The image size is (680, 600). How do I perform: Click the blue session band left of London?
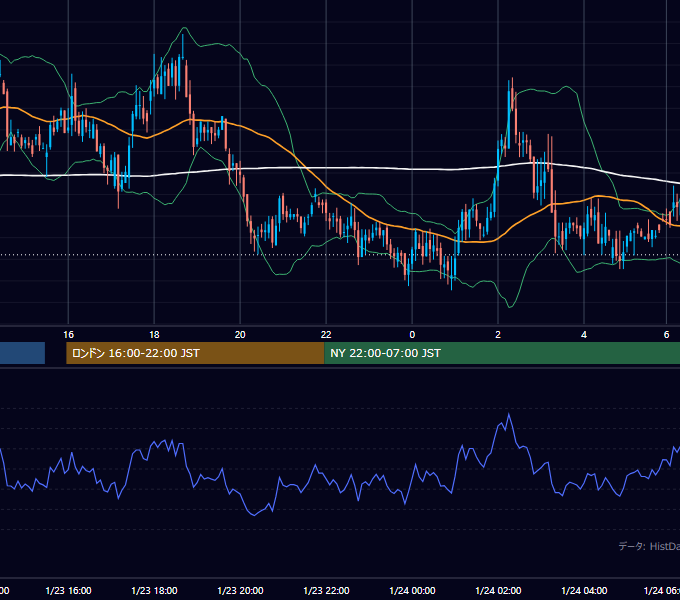22,353
